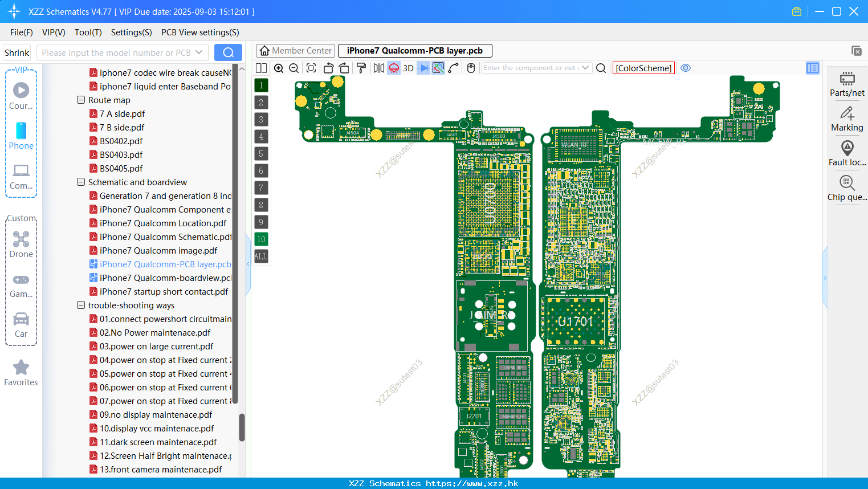This screenshot has height=489, width=868.
Task: Rotate the board clockwise
Action: (x=344, y=68)
